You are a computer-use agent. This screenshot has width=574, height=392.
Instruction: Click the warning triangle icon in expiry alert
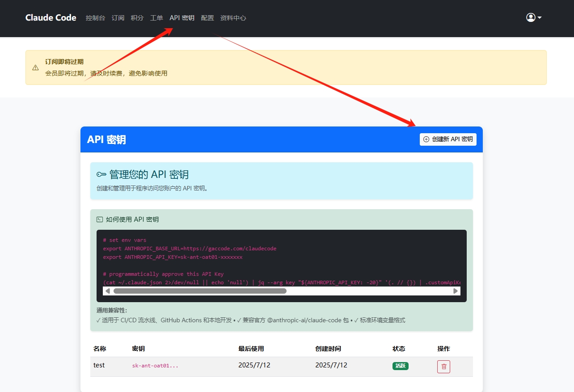(36, 67)
